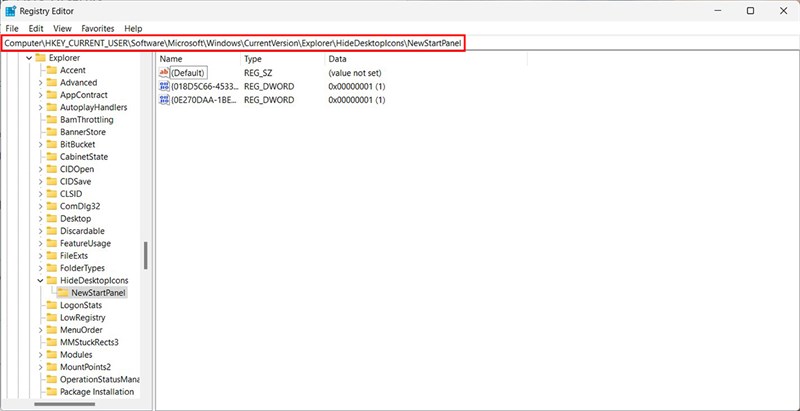Click the {0E270DAA-1BE DWORD value icon

pyautogui.click(x=165, y=101)
